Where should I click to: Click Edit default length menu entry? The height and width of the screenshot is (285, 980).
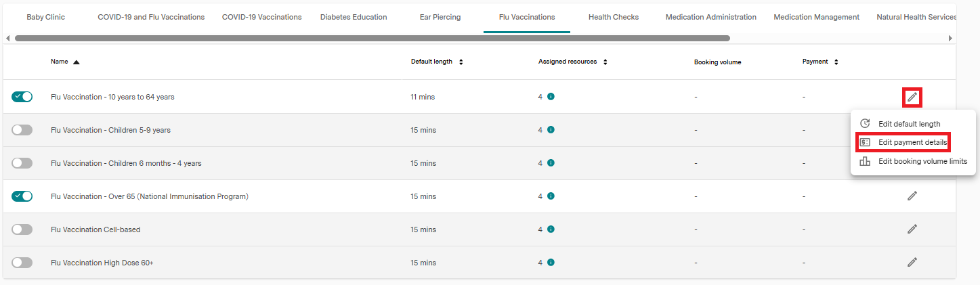click(909, 124)
